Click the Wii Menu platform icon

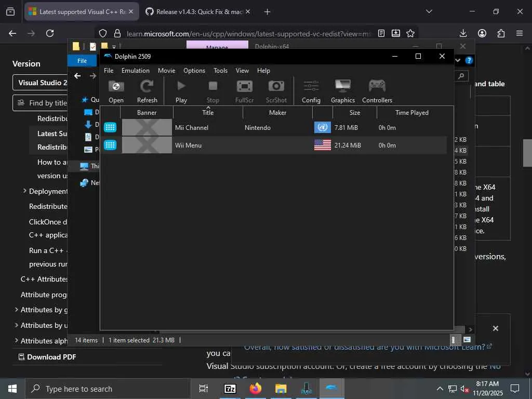tap(110, 145)
